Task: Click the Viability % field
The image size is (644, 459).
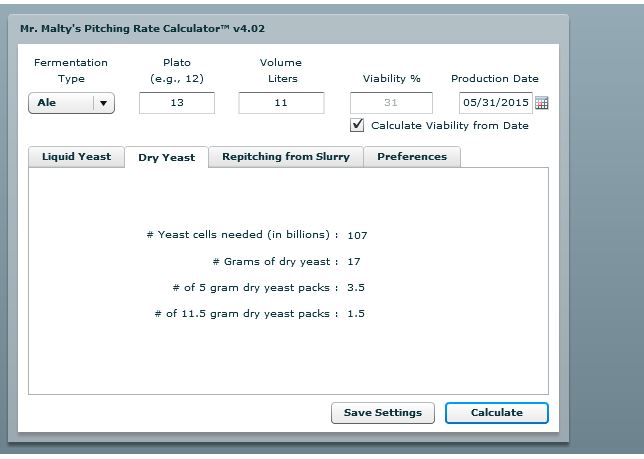Action: coord(391,103)
